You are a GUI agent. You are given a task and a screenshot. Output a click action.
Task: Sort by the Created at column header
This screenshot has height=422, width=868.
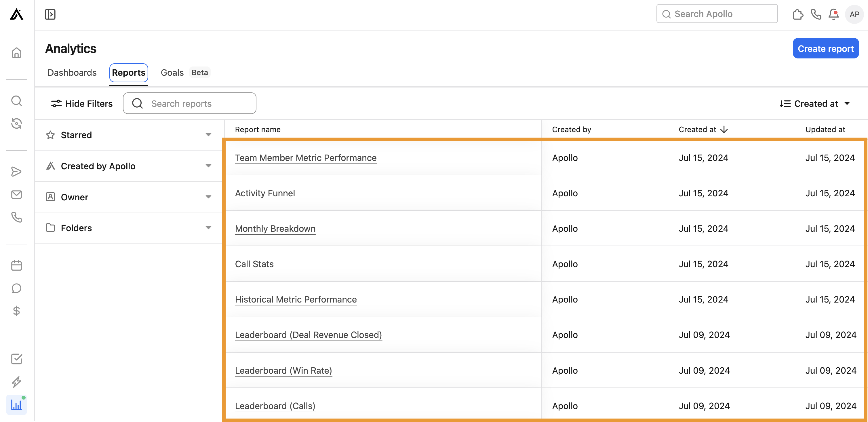[703, 129]
